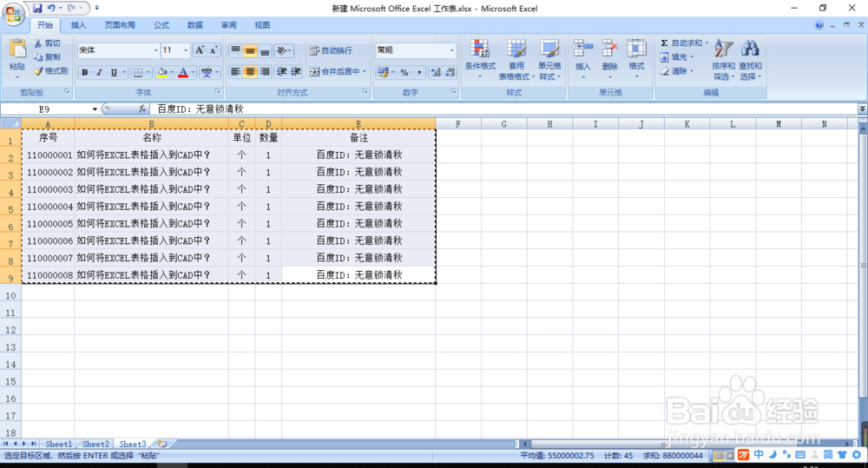Toggle underline formatting
Image resolution: width=868 pixels, height=468 pixels.
[x=114, y=72]
